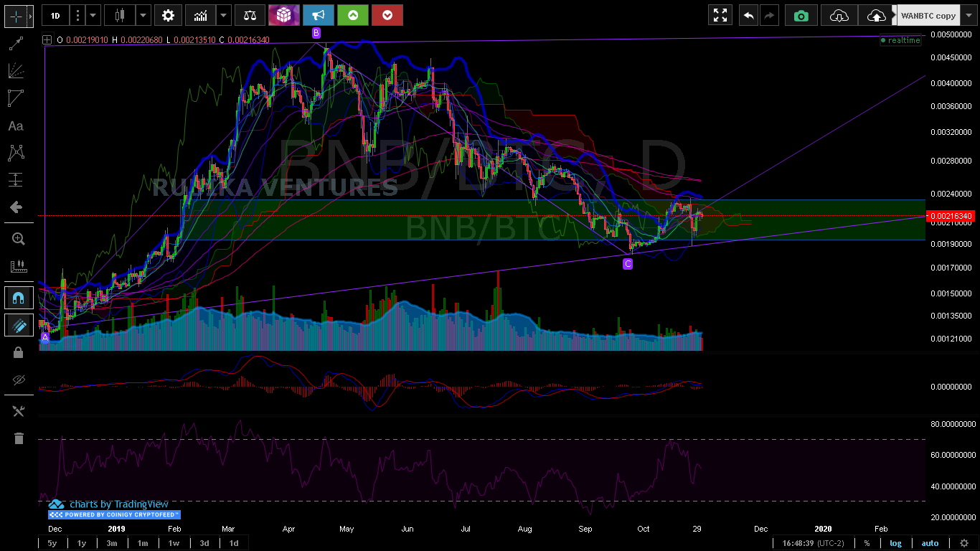
Task: Toggle magnet mode snapping
Action: tap(19, 298)
